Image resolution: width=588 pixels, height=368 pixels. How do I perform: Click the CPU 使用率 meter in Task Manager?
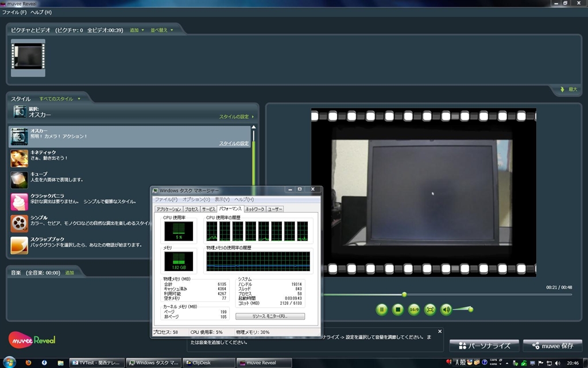[179, 231]
